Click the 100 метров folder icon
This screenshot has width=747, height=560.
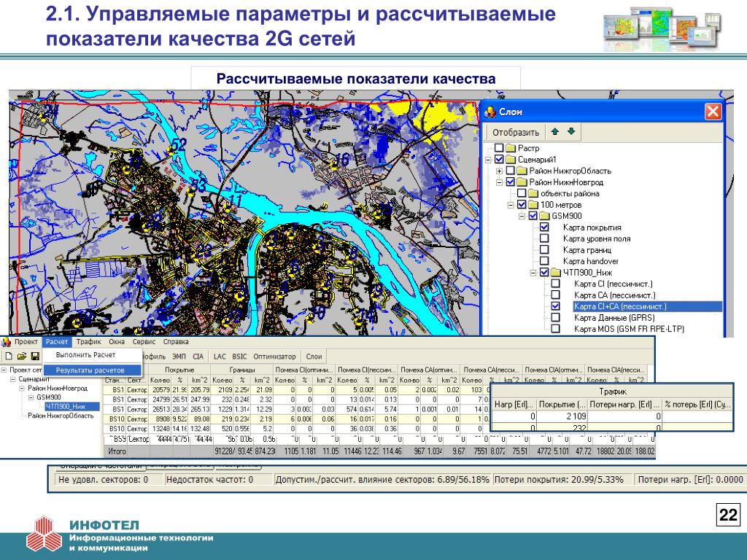pyautogui.click(x=533, y=205)
